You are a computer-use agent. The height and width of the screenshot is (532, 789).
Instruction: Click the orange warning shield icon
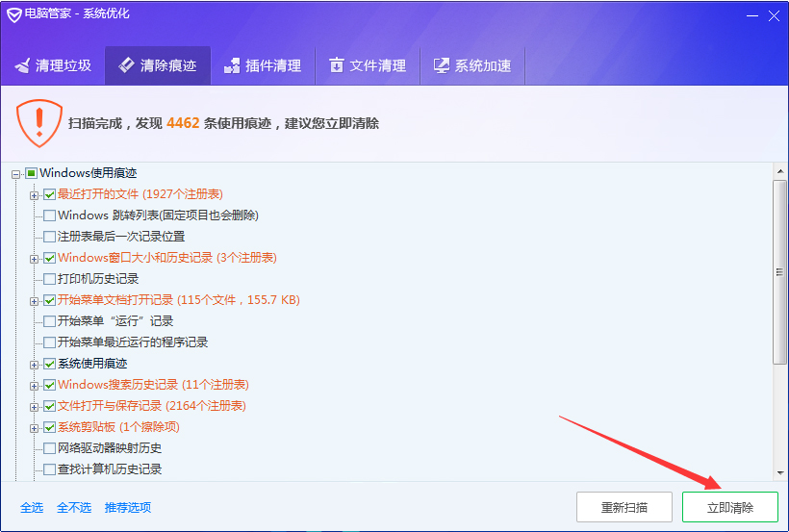(x=39, y=123)
